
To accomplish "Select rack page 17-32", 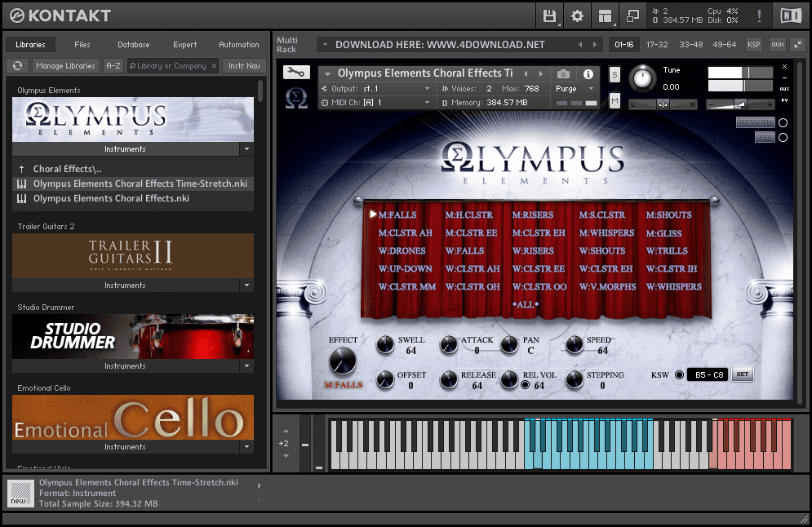I will [x=657, y=45].
